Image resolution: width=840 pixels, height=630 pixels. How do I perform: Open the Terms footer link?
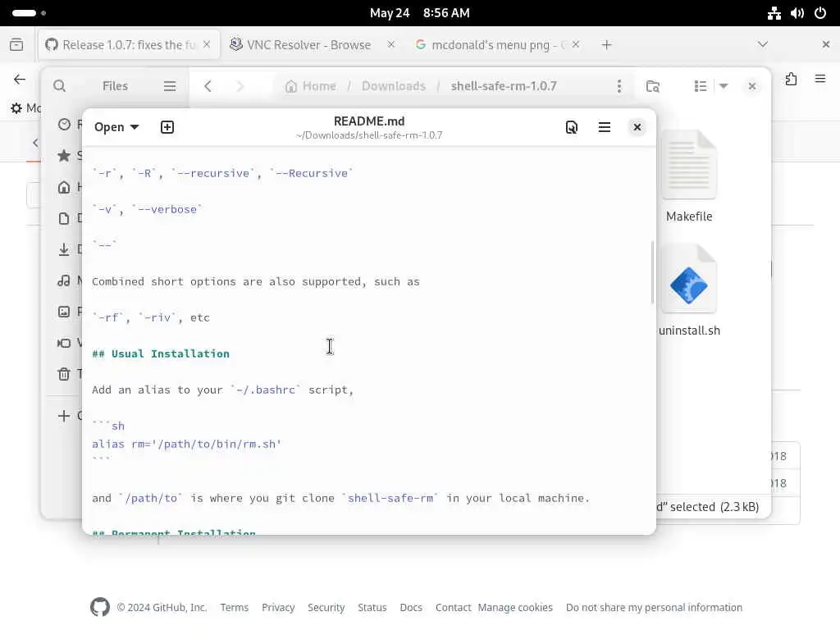(234, 608)
